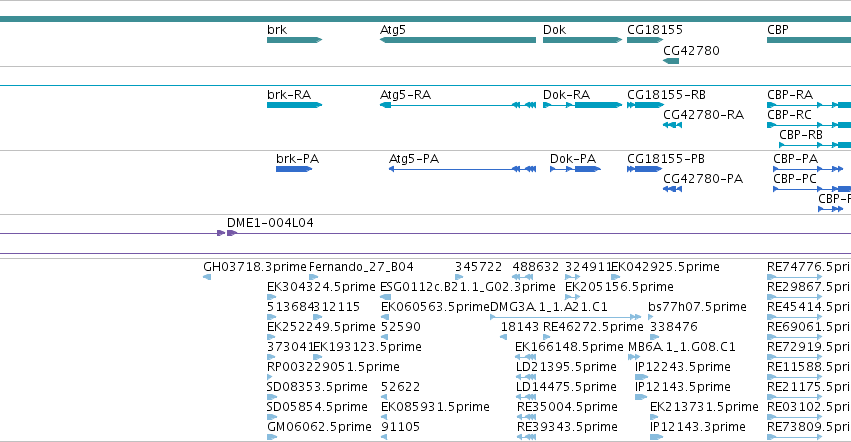Select the 513684 EST label
Image resolution: width=851 pixels, height=442 pixels.
tap(290, 307)
